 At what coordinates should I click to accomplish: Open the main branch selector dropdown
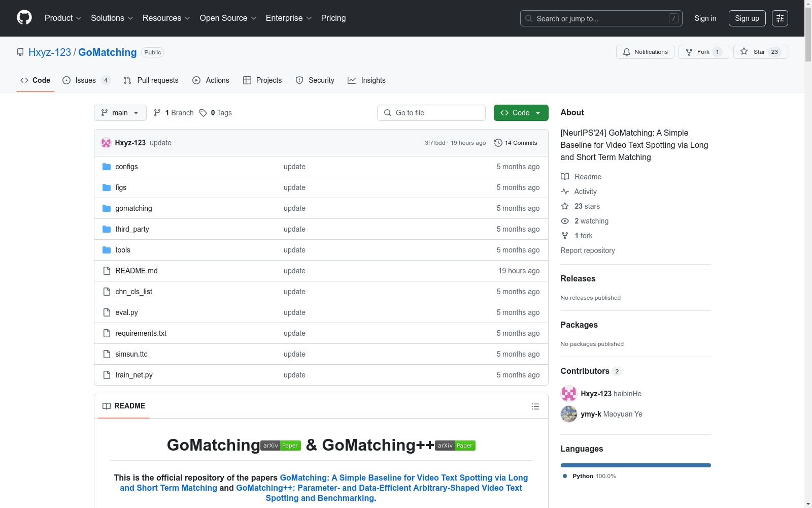(x=120, y=113)
